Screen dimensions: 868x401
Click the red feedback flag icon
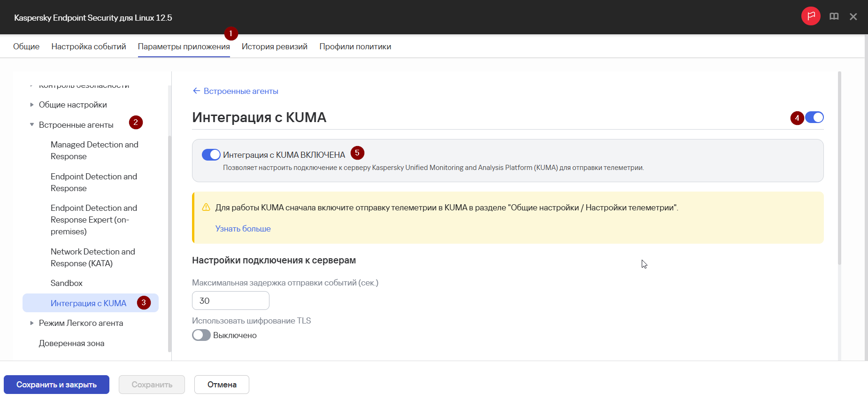811,16
